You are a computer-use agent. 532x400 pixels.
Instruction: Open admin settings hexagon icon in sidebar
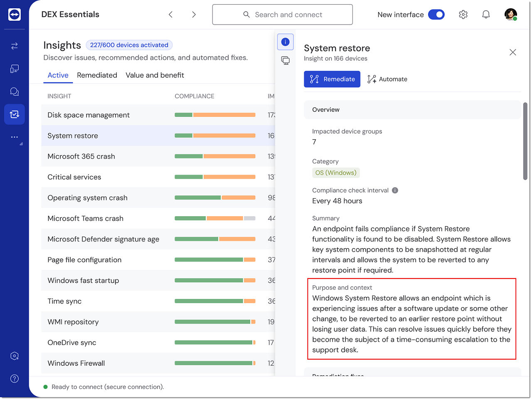15,356
